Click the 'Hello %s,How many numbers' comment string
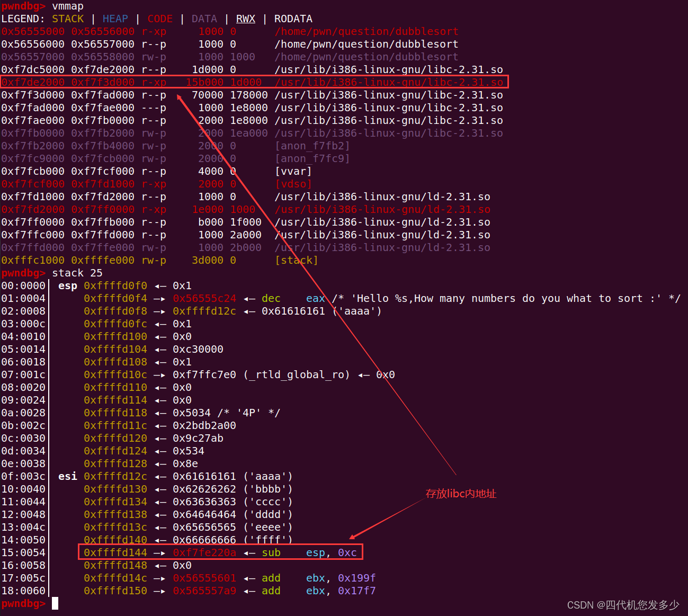 coord(506,299)
